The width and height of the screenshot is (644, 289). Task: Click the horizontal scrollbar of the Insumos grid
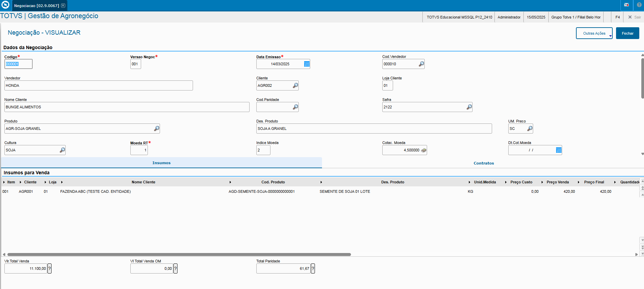point(179,254)
